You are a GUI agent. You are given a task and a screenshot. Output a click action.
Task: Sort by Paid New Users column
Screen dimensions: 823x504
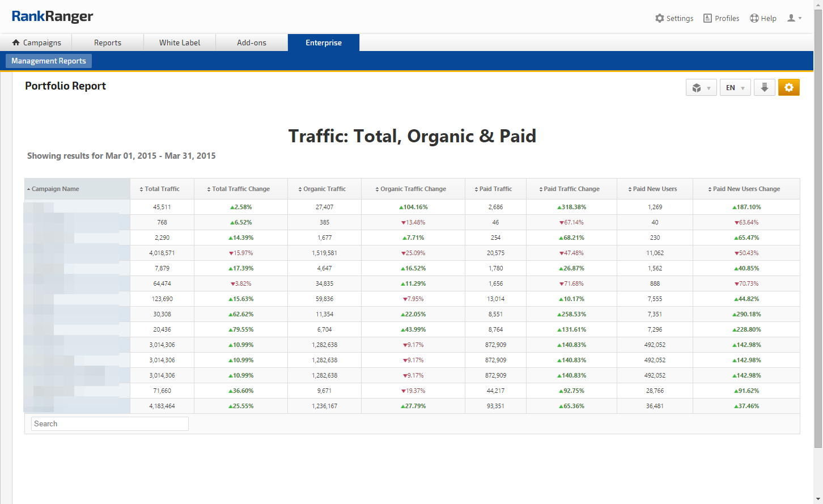(654, 189)
